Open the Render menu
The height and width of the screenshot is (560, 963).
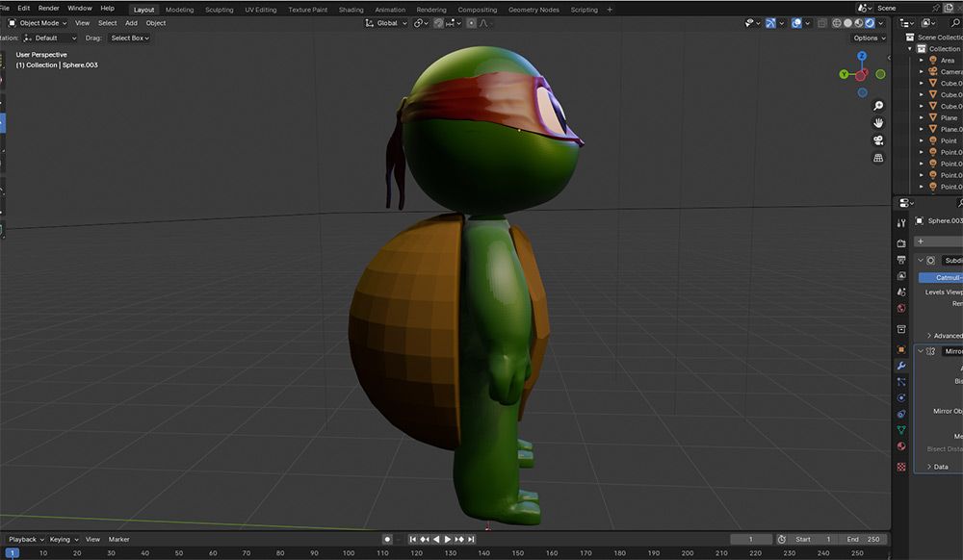click(x=49, y=8)
